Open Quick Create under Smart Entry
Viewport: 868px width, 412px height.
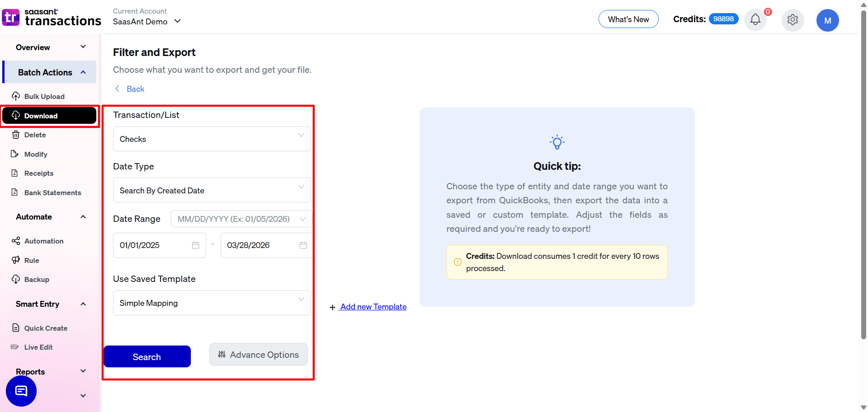click(46, 328)
